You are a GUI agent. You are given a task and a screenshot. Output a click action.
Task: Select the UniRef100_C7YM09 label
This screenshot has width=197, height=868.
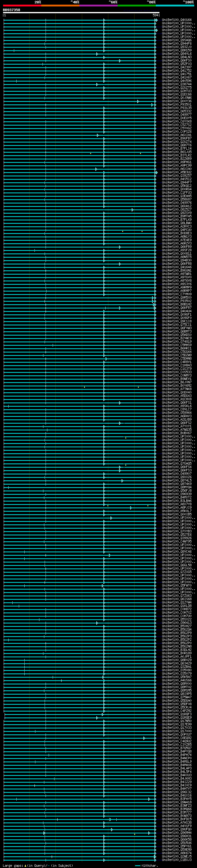(177, 294)
